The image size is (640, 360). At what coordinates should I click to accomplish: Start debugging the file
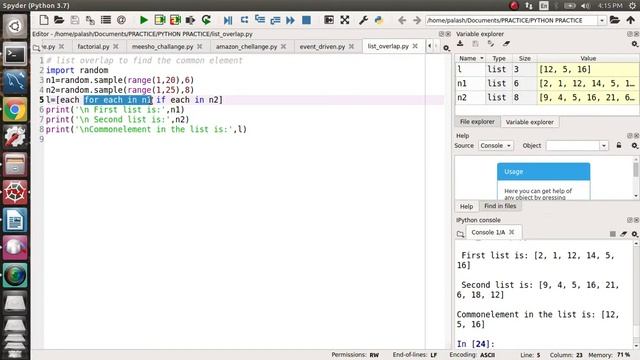coord(228,20)
